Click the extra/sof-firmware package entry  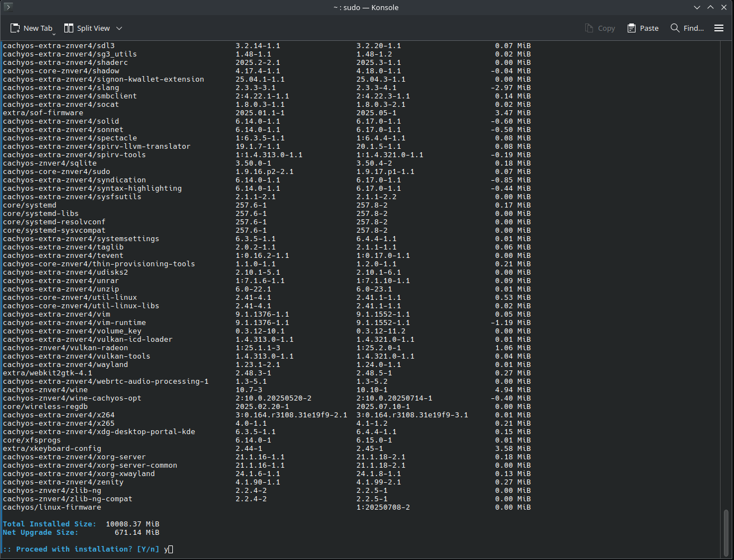click(x=43, y=113)
